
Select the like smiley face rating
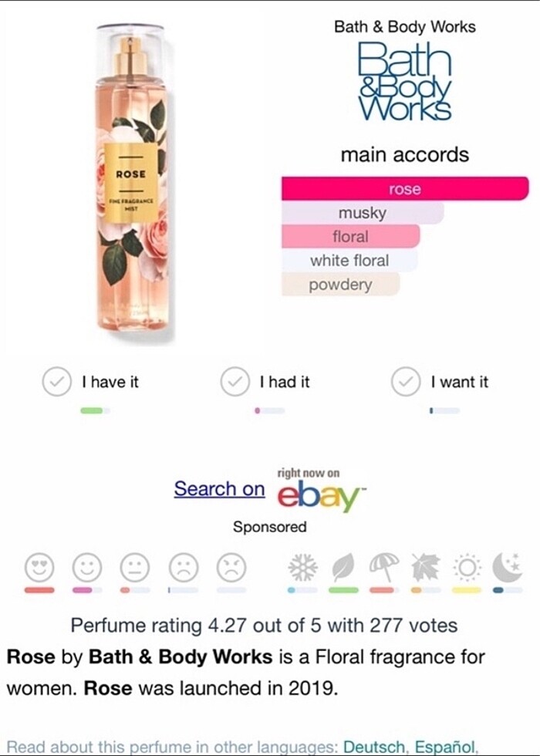pyautogui.click(x=87, y=568)
